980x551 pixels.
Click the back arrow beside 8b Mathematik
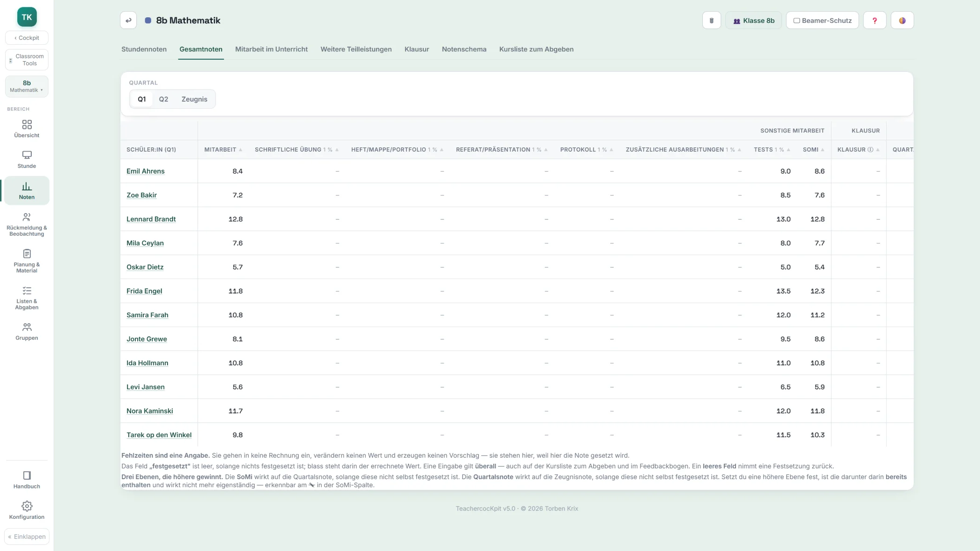pyautogui.click(x=128, y=20)
